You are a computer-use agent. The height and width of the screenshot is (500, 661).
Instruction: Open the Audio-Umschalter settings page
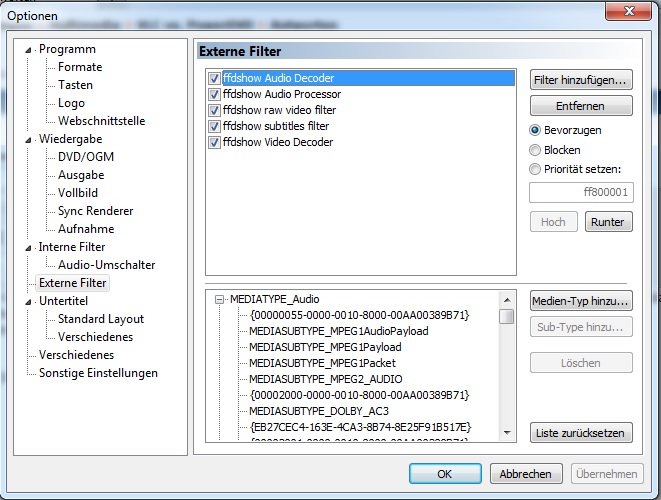107,265
